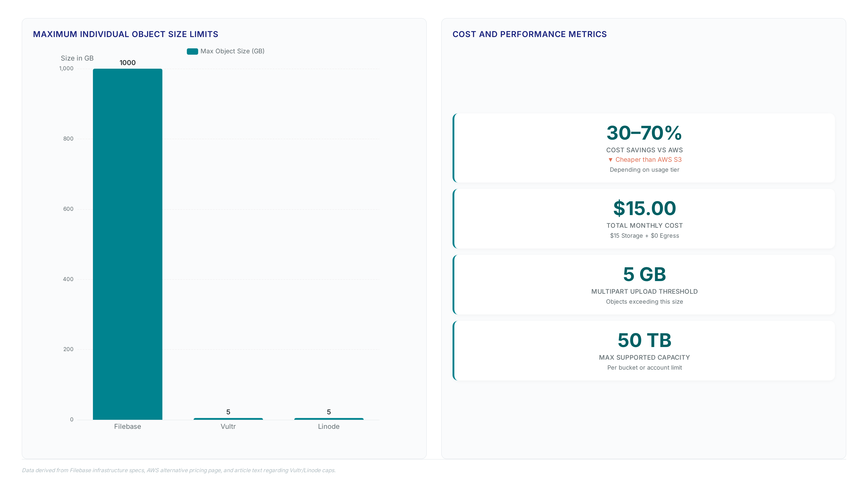This screenshot has width=868, height=488.
Task: Click the 30–70% cost savings value
Action: (x=644, y=133)
